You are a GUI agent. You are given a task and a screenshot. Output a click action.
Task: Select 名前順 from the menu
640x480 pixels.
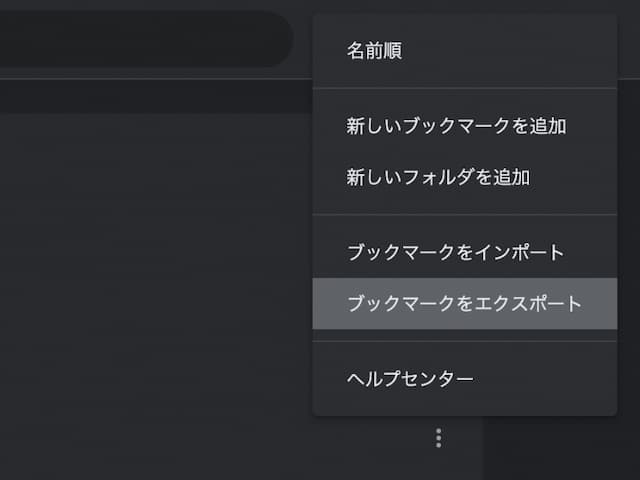click(374, 51)
